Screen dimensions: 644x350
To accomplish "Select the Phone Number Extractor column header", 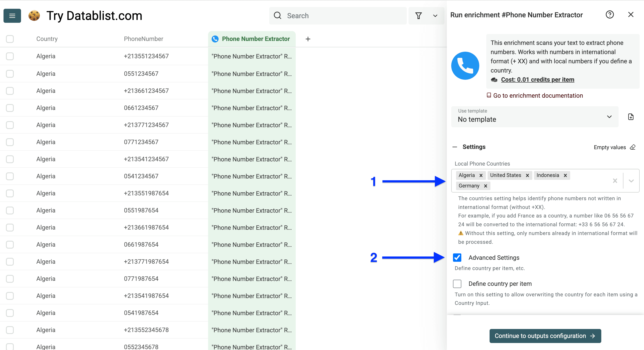I will (256, 39).
